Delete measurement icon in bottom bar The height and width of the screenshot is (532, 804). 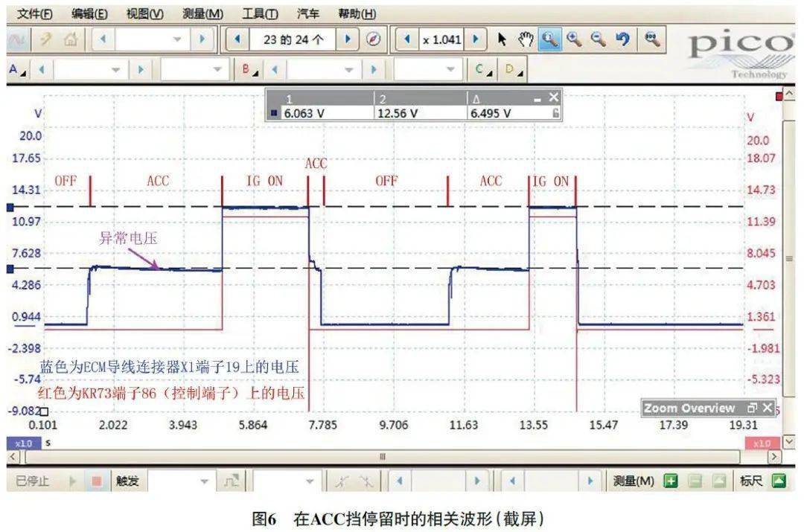(x=719, y=481)
